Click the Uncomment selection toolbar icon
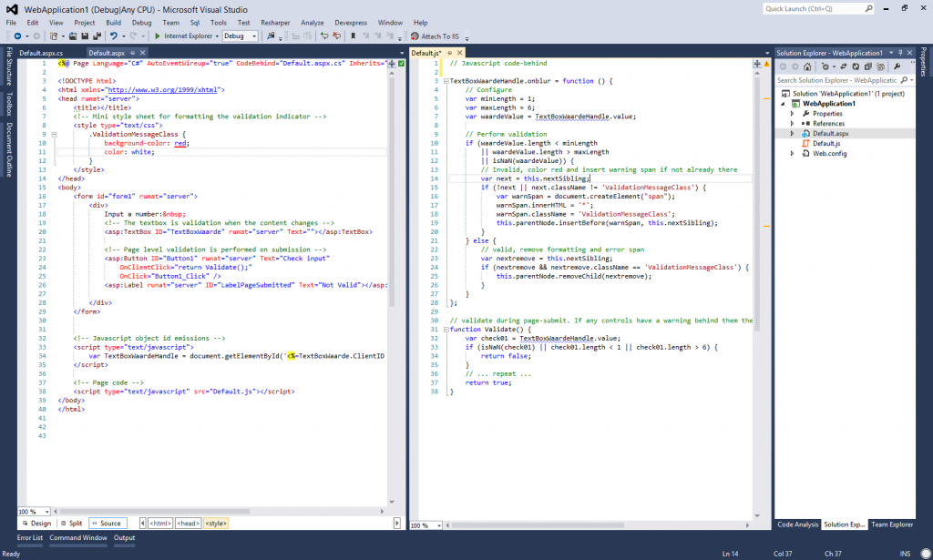This screenshot has width=933, height=560. [337, 36]
